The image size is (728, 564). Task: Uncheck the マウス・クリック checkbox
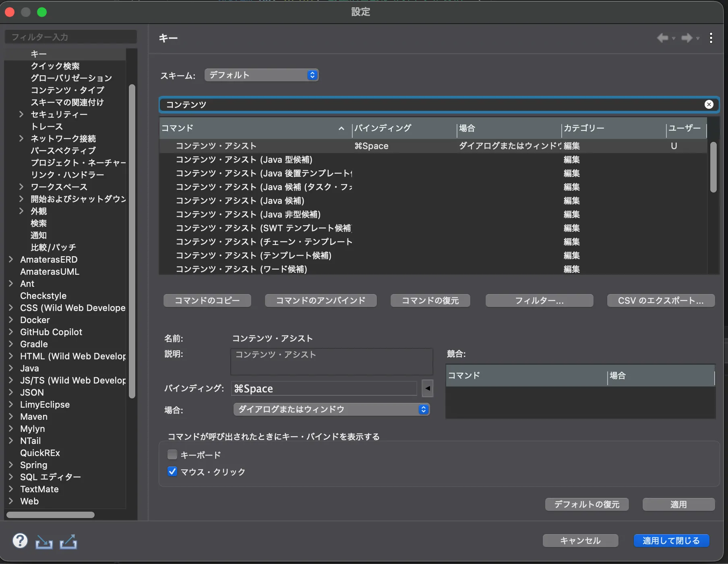click(172, 471)
